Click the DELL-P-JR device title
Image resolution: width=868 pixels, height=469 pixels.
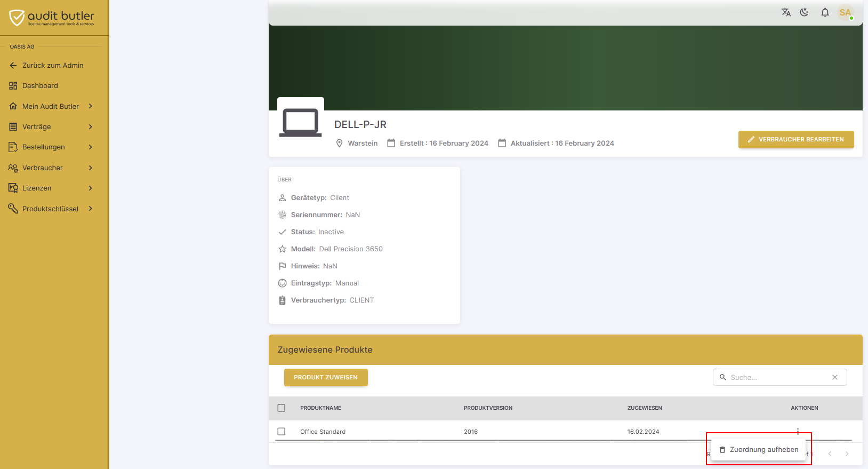click(x=360, y=124)
